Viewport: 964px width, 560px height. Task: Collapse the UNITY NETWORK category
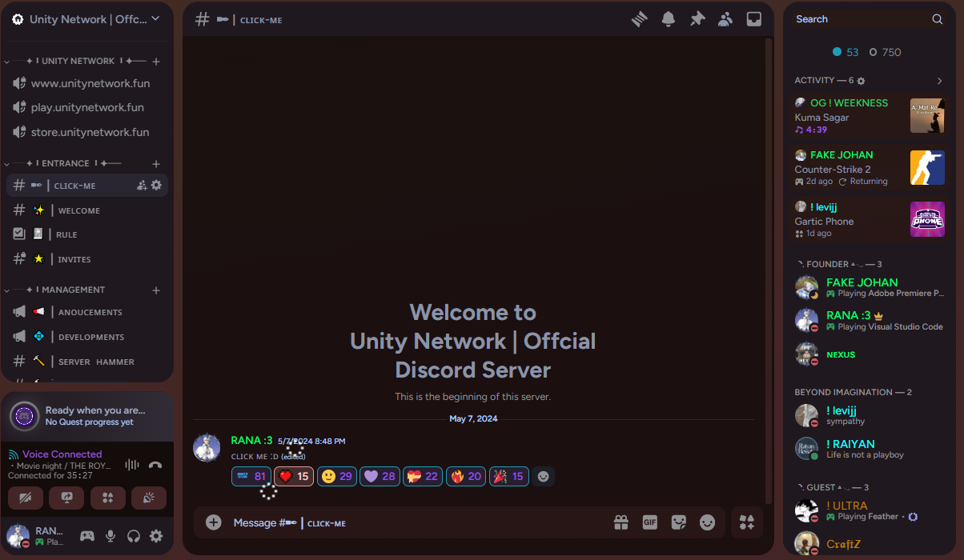point(78,61)
